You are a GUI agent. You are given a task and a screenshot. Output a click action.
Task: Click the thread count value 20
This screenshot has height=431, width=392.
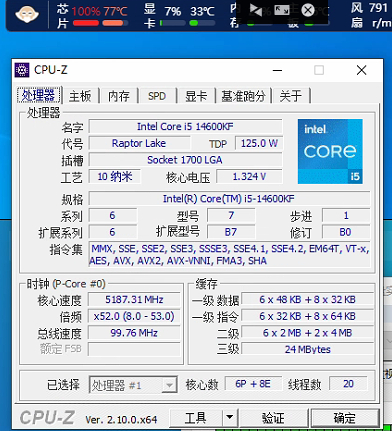(x=348, y=384)
